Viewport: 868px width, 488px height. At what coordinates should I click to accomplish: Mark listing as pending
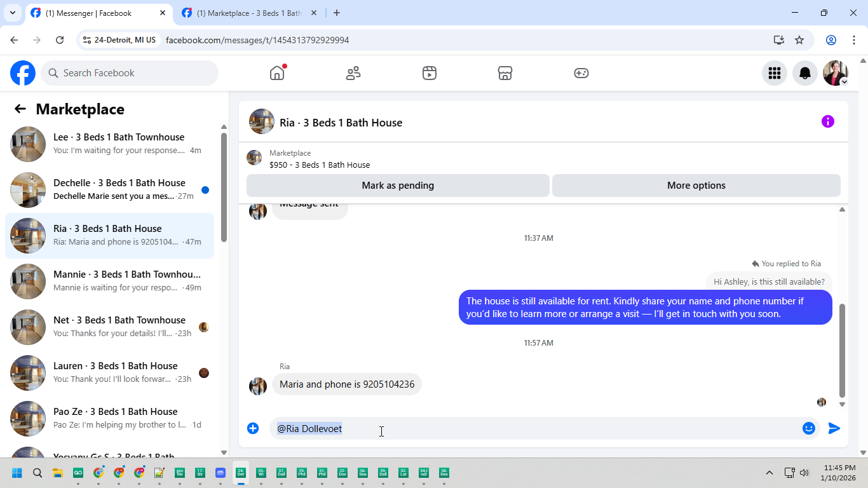click(x=398, y=186)
